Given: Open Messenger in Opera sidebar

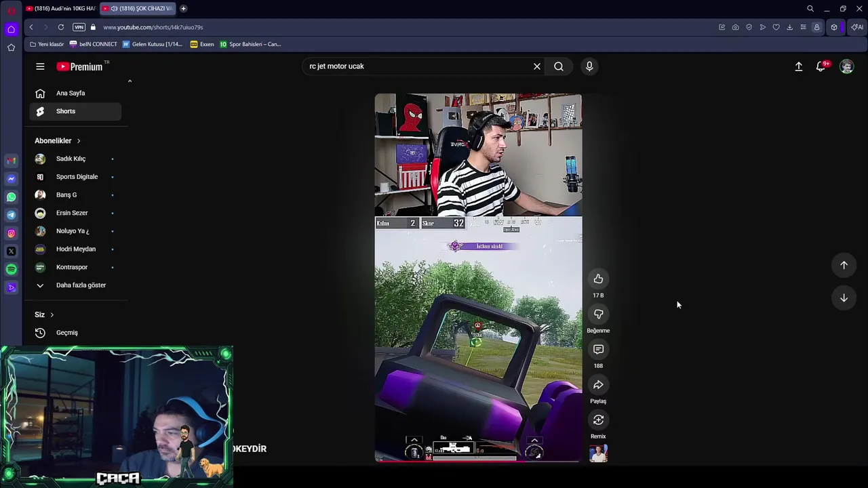Looking at the screenshot, I should [x=11, y=178].
